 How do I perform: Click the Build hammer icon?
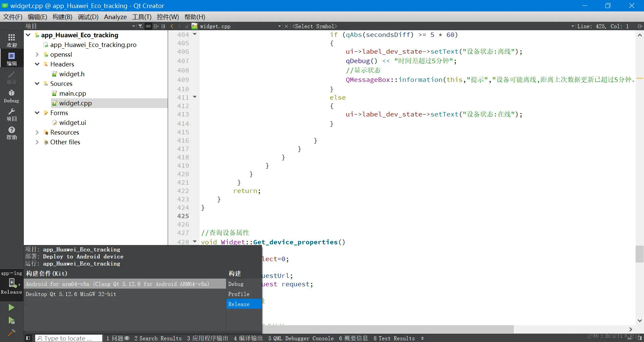(x=11, y=333)
